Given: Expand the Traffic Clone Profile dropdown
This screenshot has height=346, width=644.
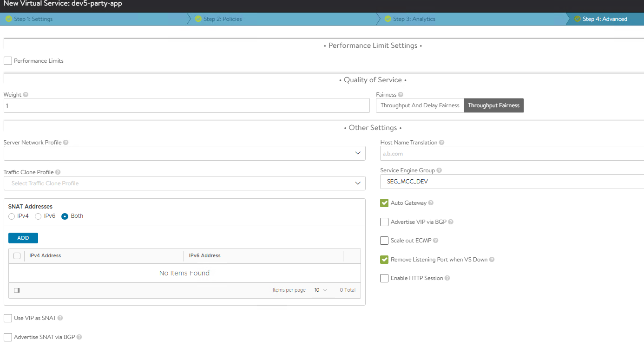Looking at the screenshot, I should (x=184, y=183).
